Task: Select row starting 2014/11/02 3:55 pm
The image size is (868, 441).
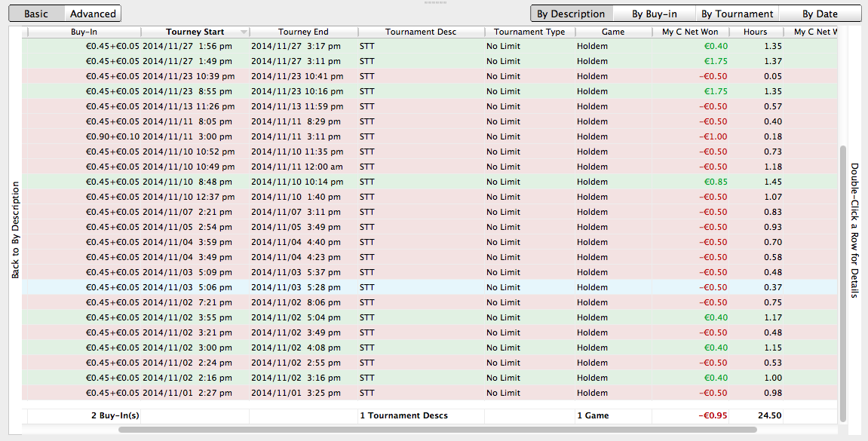Action: point(430,317)
